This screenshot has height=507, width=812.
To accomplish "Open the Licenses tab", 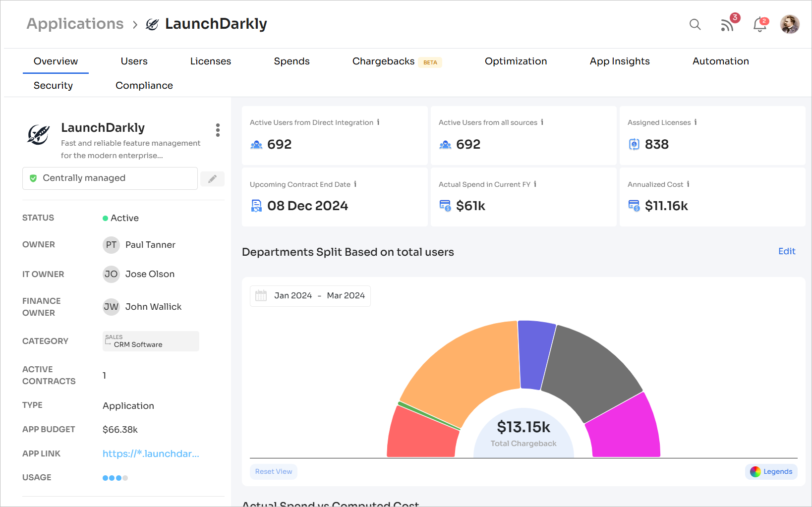I will point(211,61).
